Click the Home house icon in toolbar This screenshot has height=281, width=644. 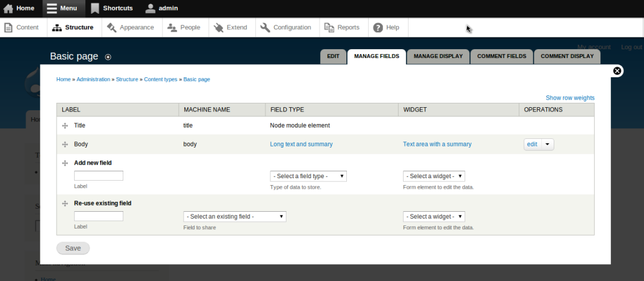tap(8, 8)
